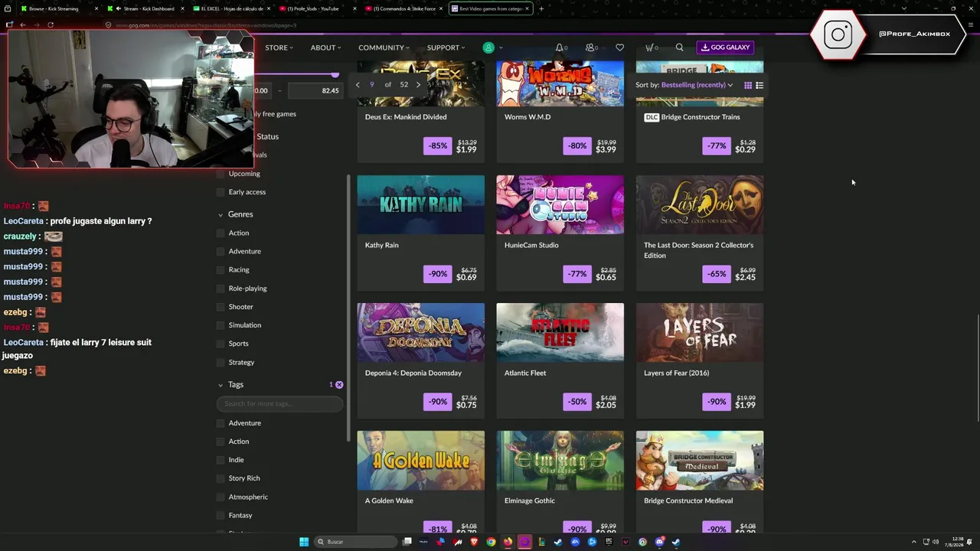Open Layers of Fear (2016) title link

pos(676,373)
